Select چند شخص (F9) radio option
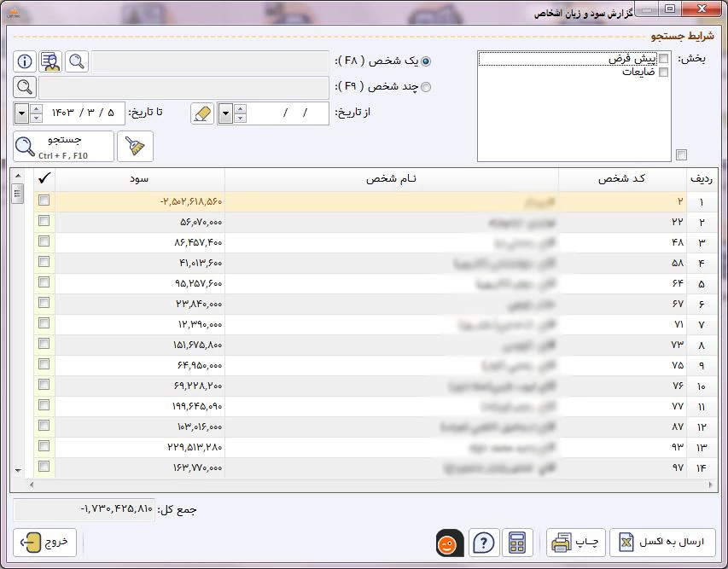The height and width of the screenshot is (569, 728). (425, 87)
